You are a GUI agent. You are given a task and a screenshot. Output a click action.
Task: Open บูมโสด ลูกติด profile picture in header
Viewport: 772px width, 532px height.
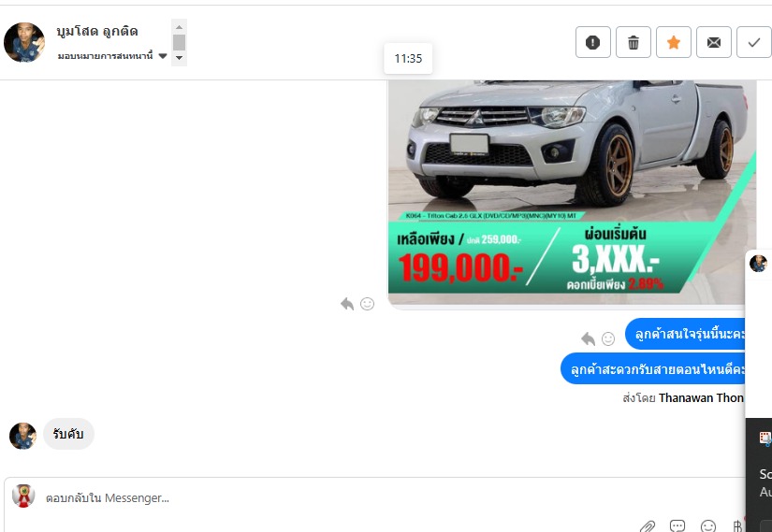(24, 42)
